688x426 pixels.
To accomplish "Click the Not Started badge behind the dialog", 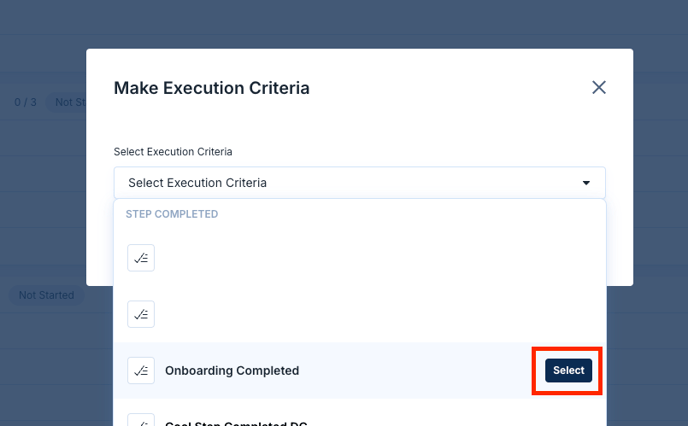I will click(x=46, y=295).
